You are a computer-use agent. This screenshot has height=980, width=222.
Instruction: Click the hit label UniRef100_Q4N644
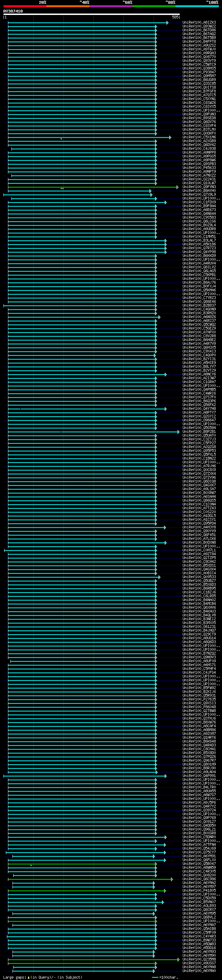(x=199, y=214)
